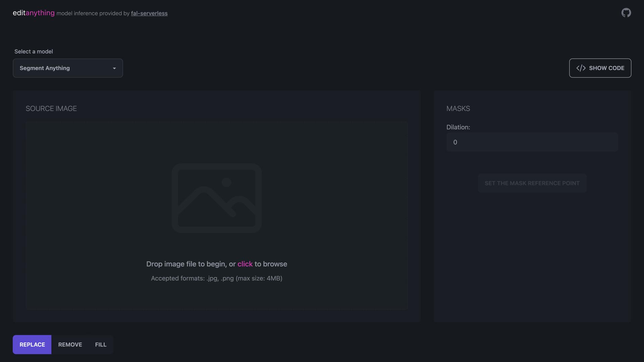The width and height of the screenshot is (644, 362).
Task: Click the image placeholder icon
Action: [217, 198]
